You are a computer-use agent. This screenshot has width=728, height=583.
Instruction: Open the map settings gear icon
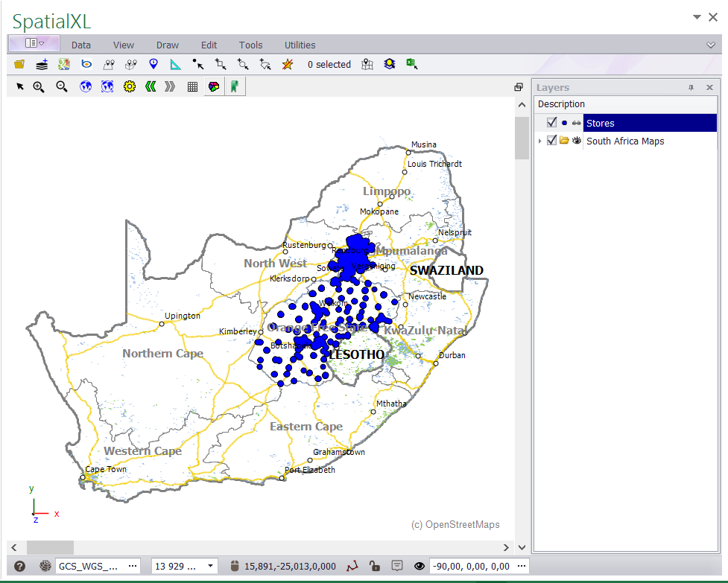click(x=129, y=86)
